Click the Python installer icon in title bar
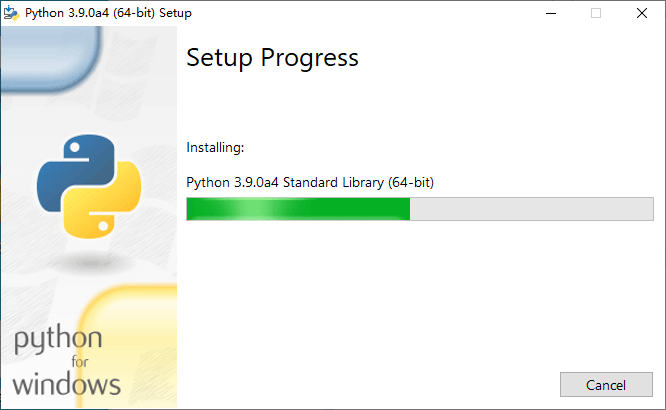This screenshot has height=410, width=666. [11, 13]
